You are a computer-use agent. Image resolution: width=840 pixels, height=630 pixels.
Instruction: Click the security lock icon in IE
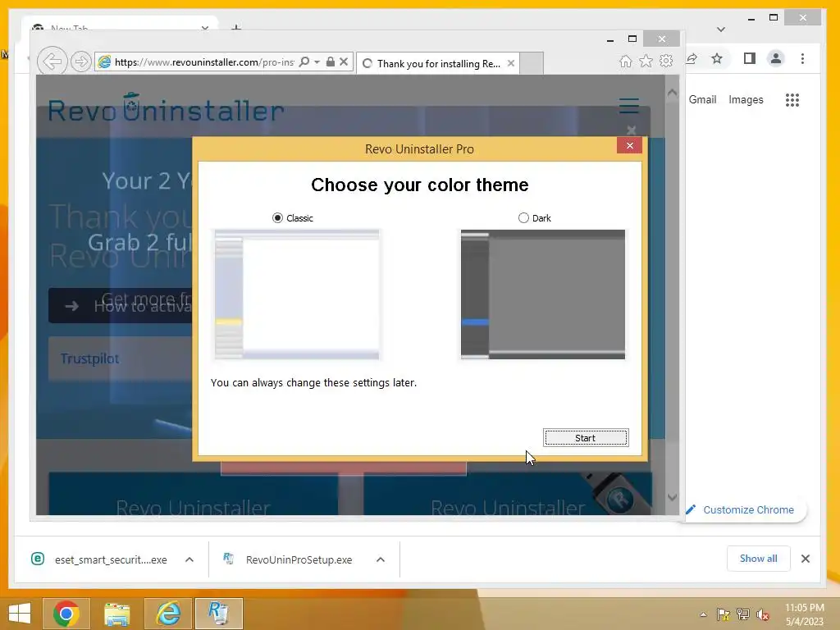tap(331, 62)
